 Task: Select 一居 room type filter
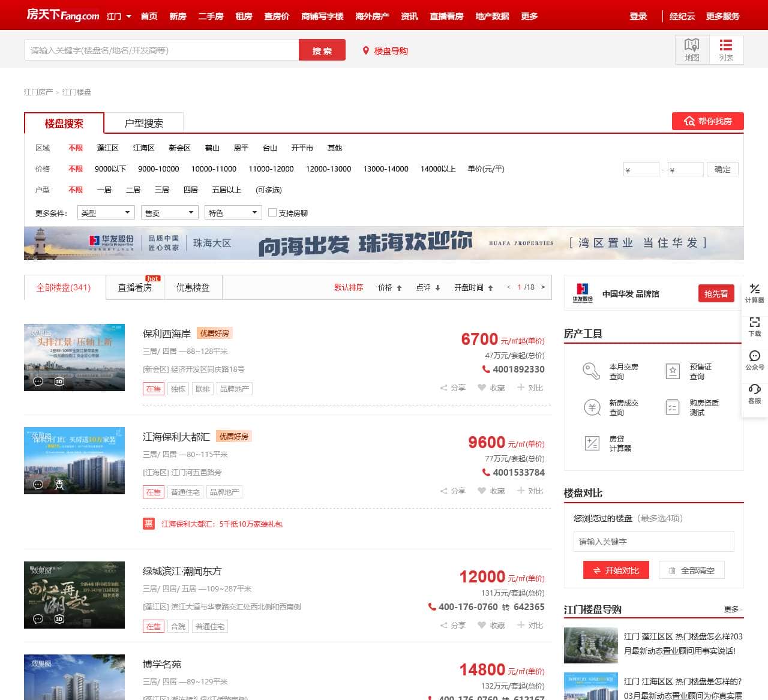104,190
